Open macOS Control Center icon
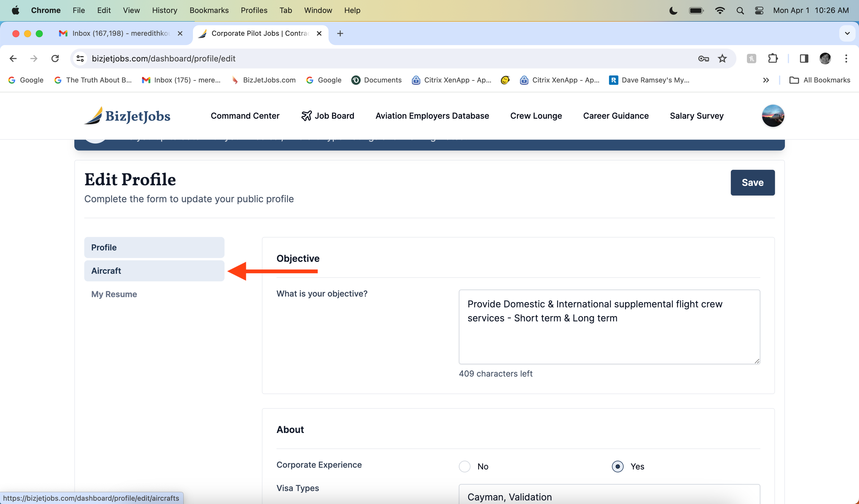This screenshot has width=859, height=504. pos(759,11)
